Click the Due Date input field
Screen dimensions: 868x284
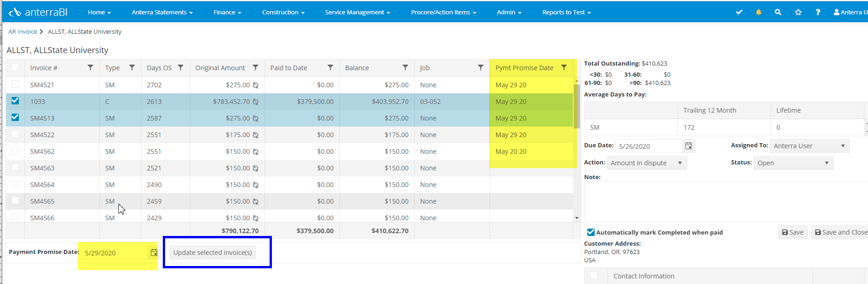648,146
